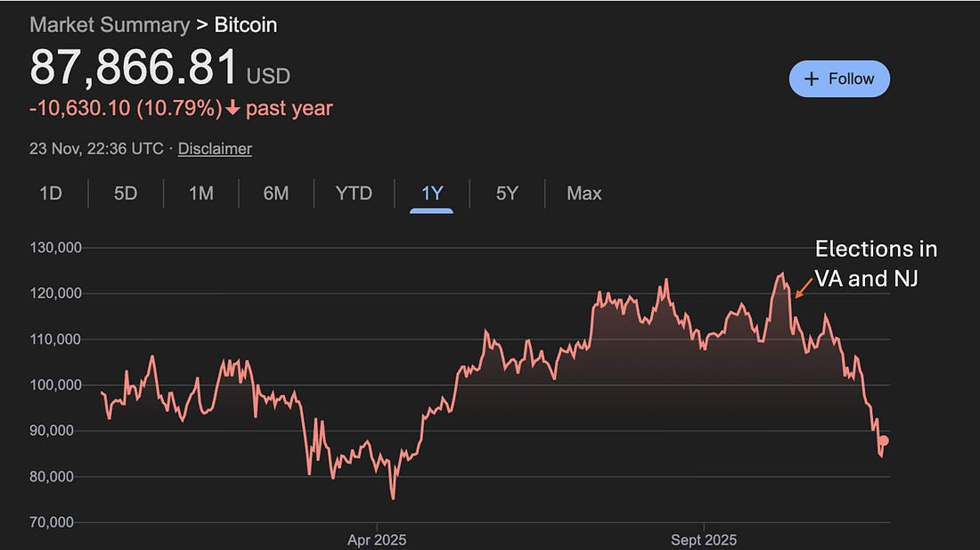Open the Disclaimer link
Screen dimensions: 980x550
coord(214,148)
